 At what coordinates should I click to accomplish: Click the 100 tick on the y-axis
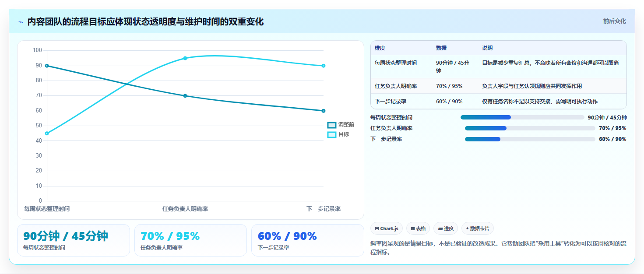coord(37,50)
